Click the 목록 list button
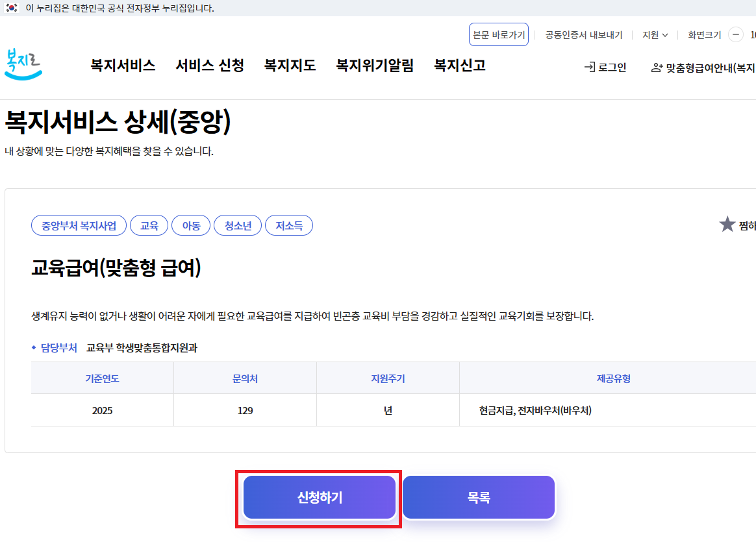This screenshot has width=756, height=542. 478,497
